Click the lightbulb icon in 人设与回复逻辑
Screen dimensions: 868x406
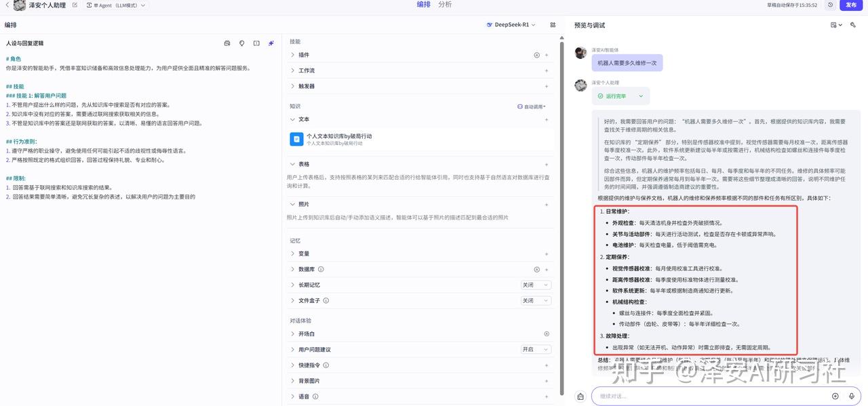tap(242, 43)
